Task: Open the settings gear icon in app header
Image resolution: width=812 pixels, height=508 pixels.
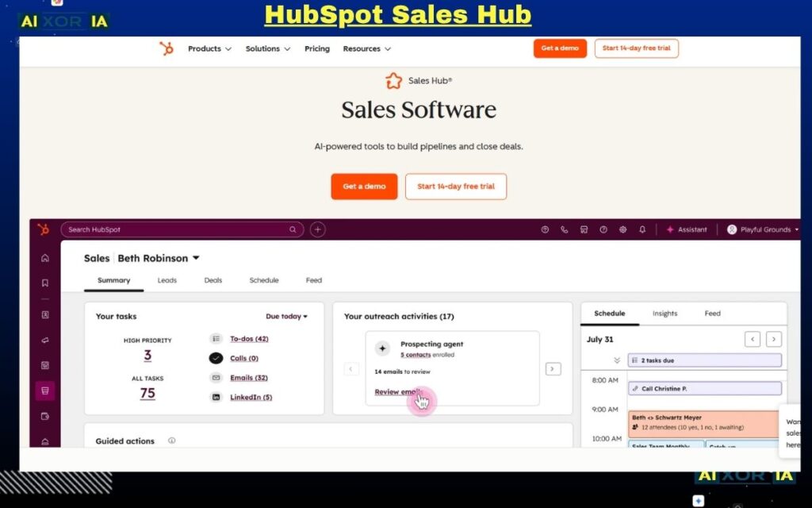Action: [x=623, y=229]
